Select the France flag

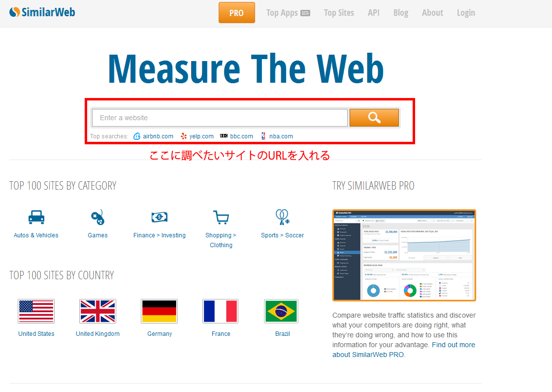(x=221, y=311)
